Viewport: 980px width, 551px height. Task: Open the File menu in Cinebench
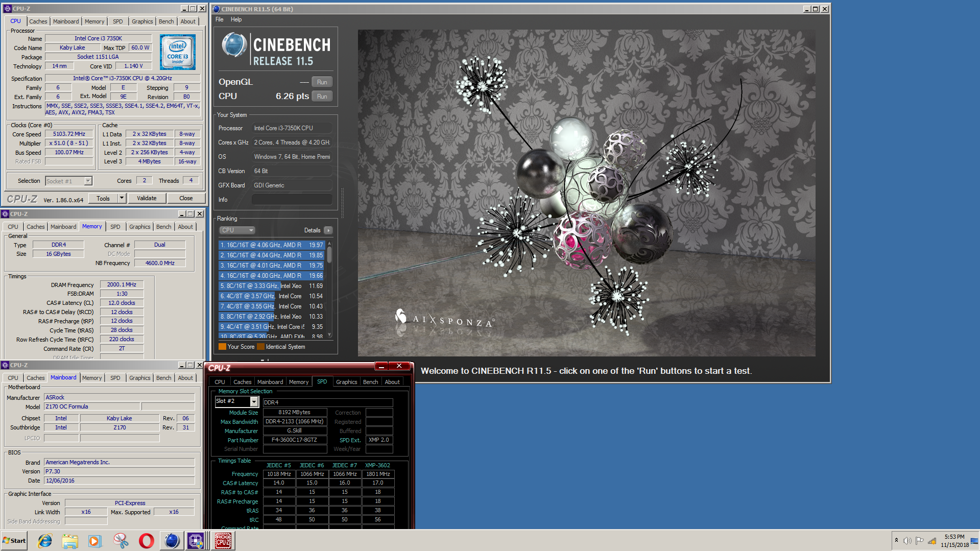(x=220, y=19)
